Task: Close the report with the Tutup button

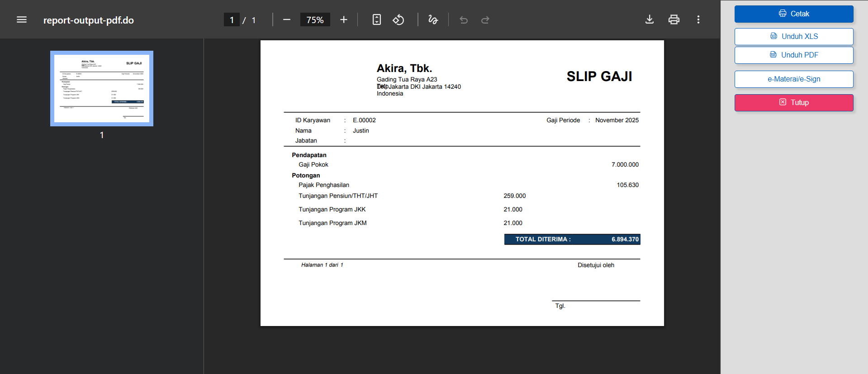Action: pyautogui.click(x=794, y=103)
